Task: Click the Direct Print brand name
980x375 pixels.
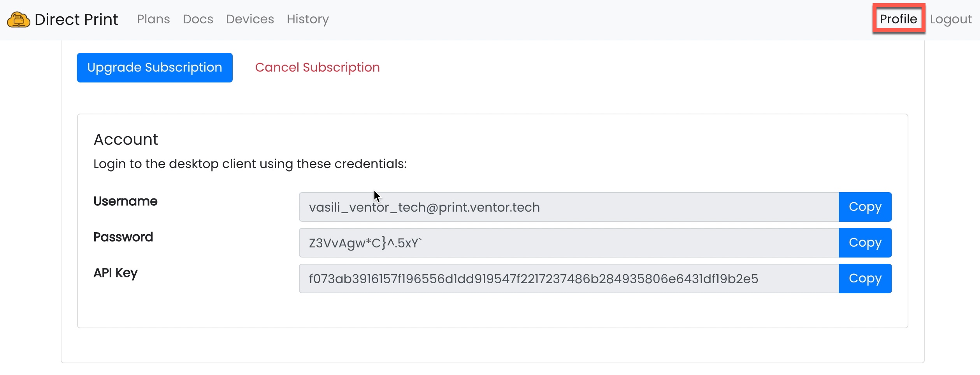Action: pos(76,19)
